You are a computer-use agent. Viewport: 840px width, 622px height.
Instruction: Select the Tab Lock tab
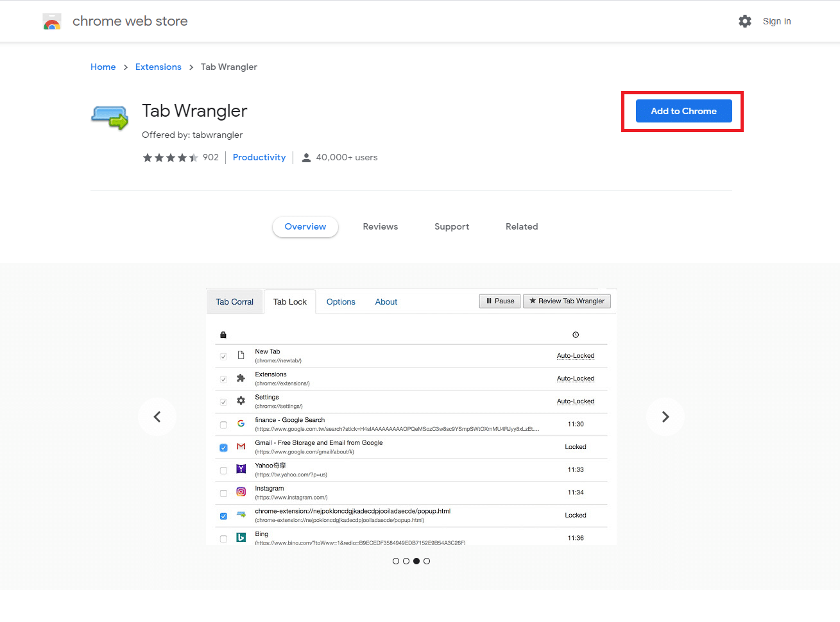point(290,302)
